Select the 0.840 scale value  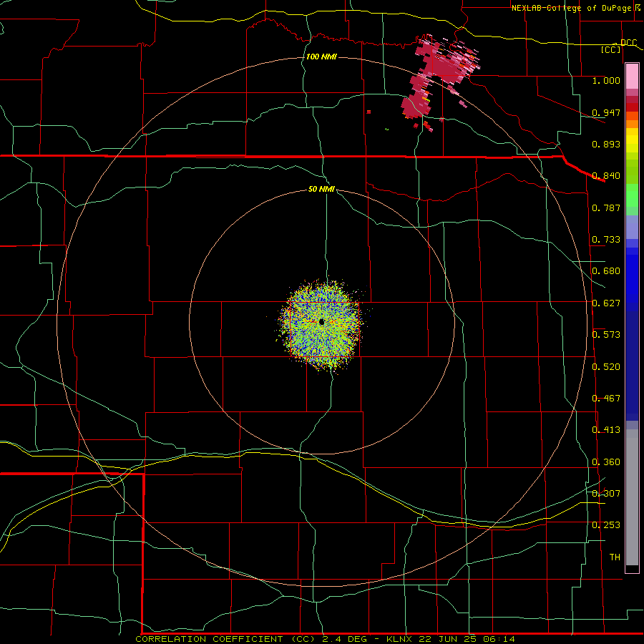[x=606, y=176]
